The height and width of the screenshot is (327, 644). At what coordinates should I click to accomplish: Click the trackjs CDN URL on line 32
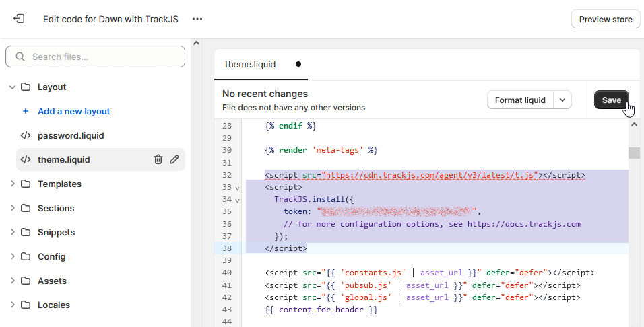430,175
